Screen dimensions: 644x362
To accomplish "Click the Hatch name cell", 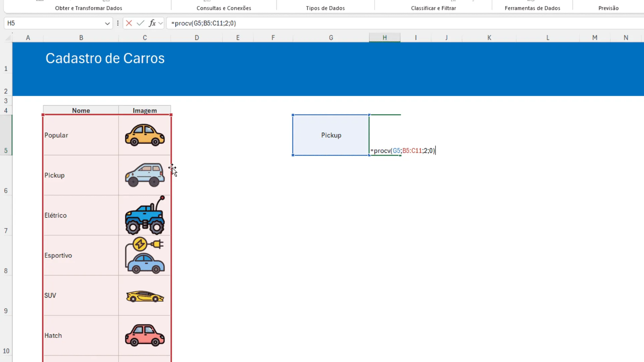I will [x=81, y=335].
